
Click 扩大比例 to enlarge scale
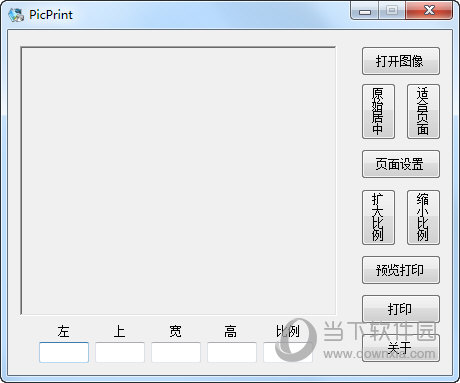click(x=378, y=217)
